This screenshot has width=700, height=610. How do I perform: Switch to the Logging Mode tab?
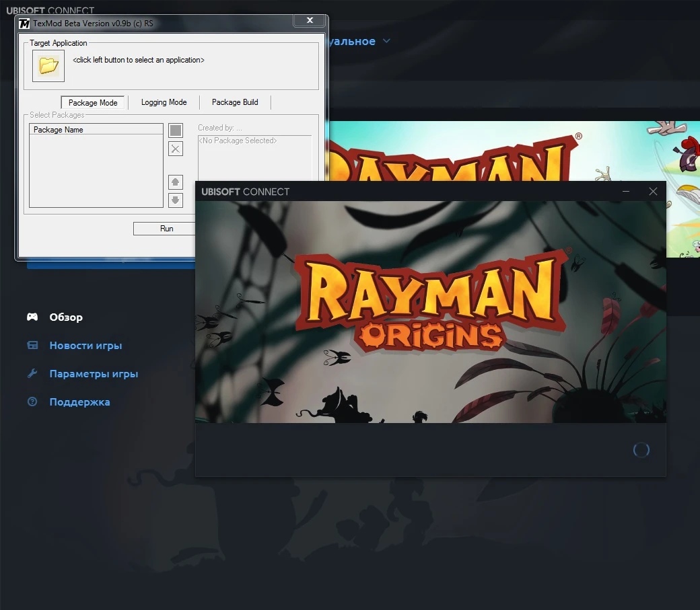click(164, 102)
